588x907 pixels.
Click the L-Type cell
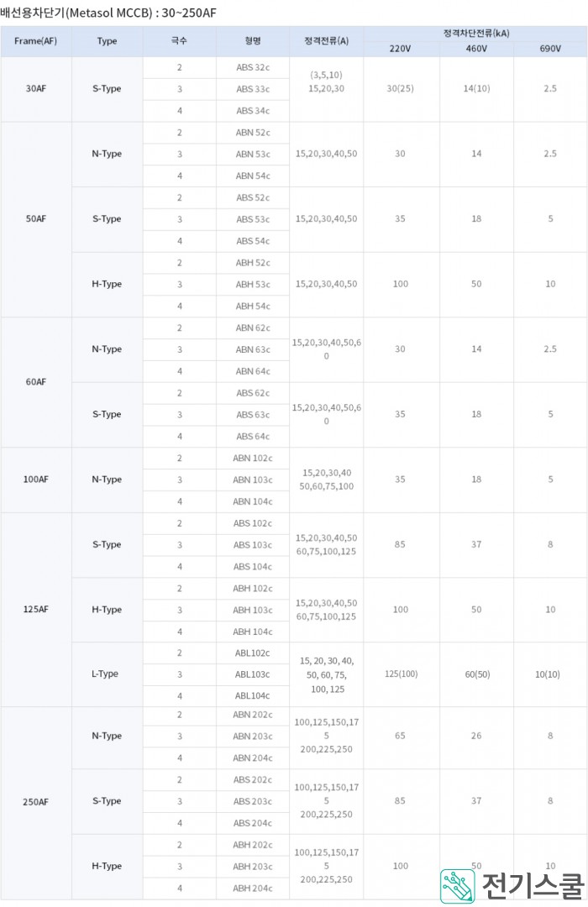tap(107, 674)
